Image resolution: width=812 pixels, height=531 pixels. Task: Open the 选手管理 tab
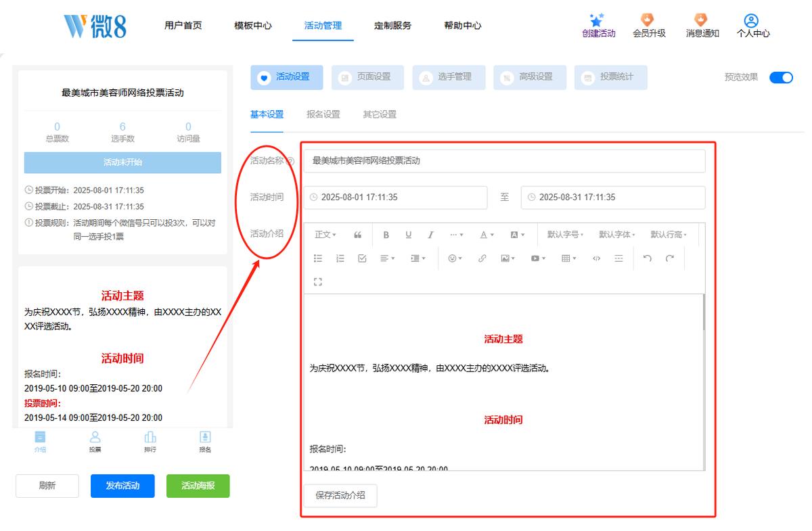pyautogui.click(x=449, y=77)
